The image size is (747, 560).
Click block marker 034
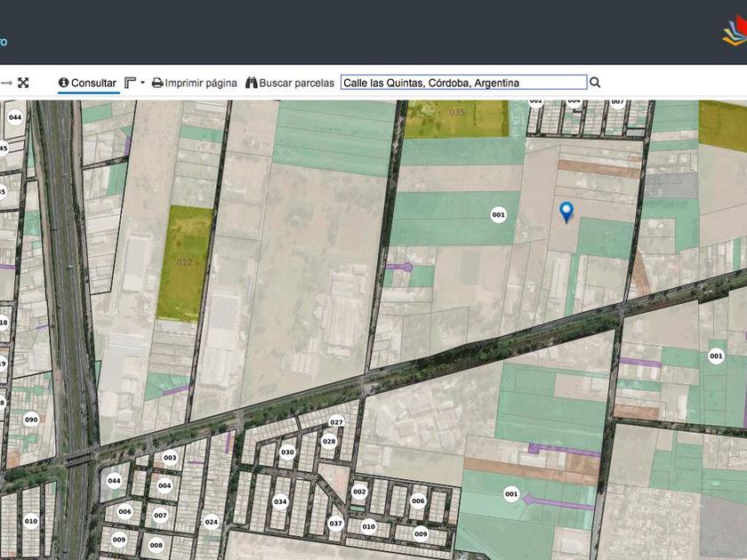[280, 501]
